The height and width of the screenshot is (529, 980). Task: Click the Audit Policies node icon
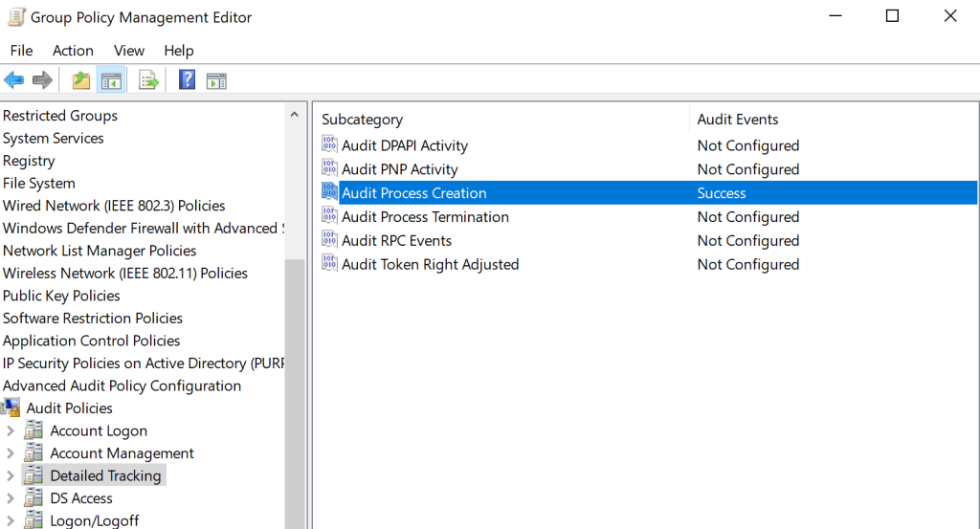11,408
